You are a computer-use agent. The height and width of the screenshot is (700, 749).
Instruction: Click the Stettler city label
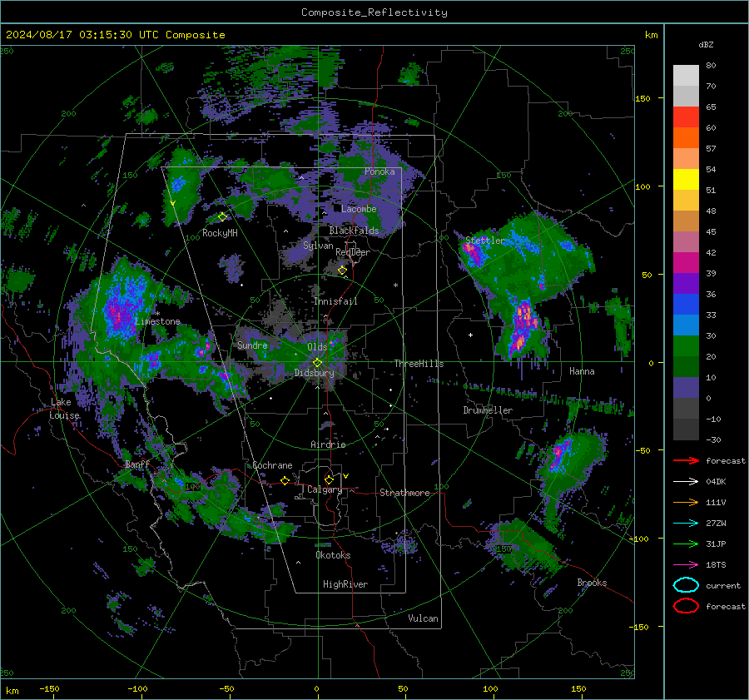coord(485,241)
